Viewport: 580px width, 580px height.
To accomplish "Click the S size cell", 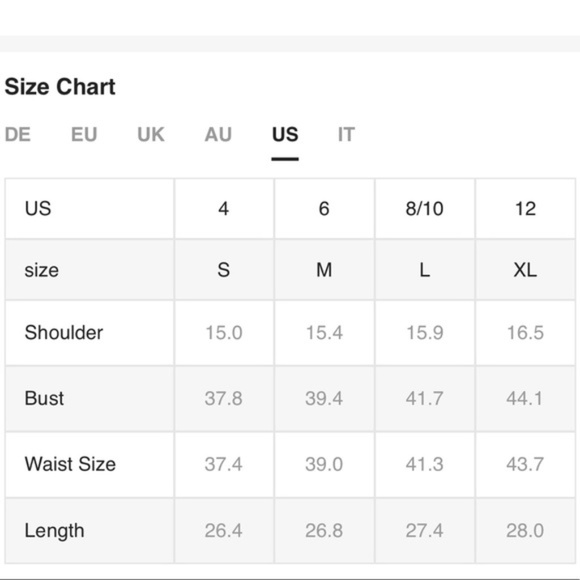I will [224, 270].
